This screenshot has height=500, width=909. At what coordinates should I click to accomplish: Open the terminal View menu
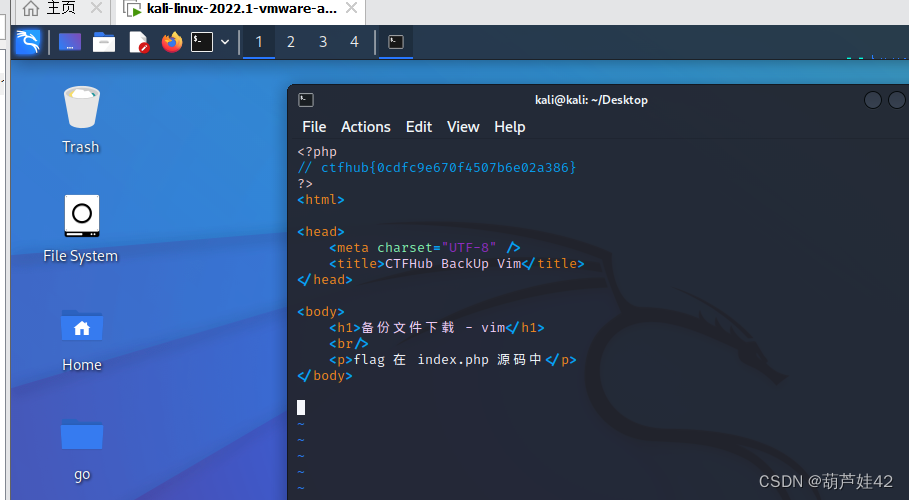[x=463, y=126]
